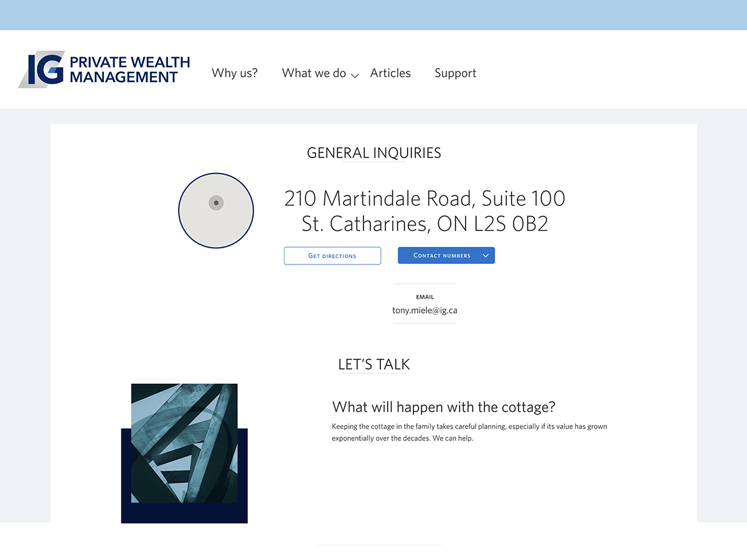Select the 210 Martindale Road address text
747x560 pixels.
click(x=425, y=211)
